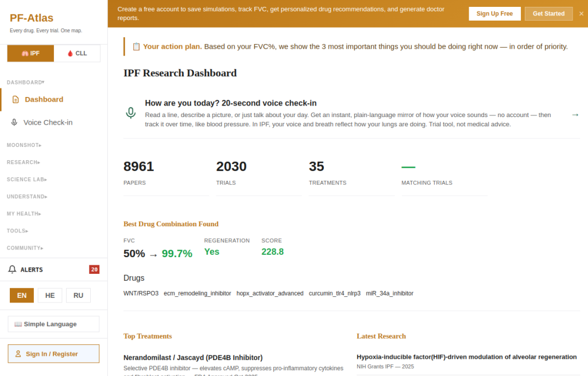The height and width of the screenshot is (376, 588).
Task: Open Voice Check-in page in the sidebar
Action: [x=53, y=122]
